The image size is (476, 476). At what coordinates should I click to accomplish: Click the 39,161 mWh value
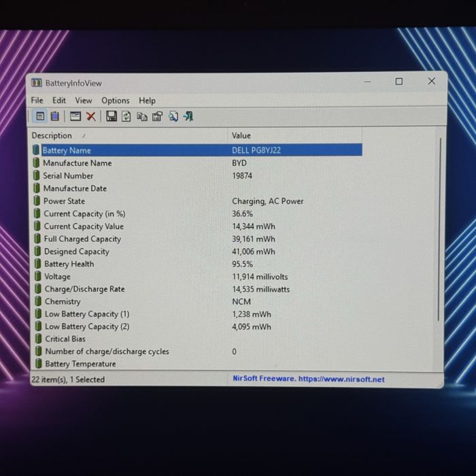[254, 239]
